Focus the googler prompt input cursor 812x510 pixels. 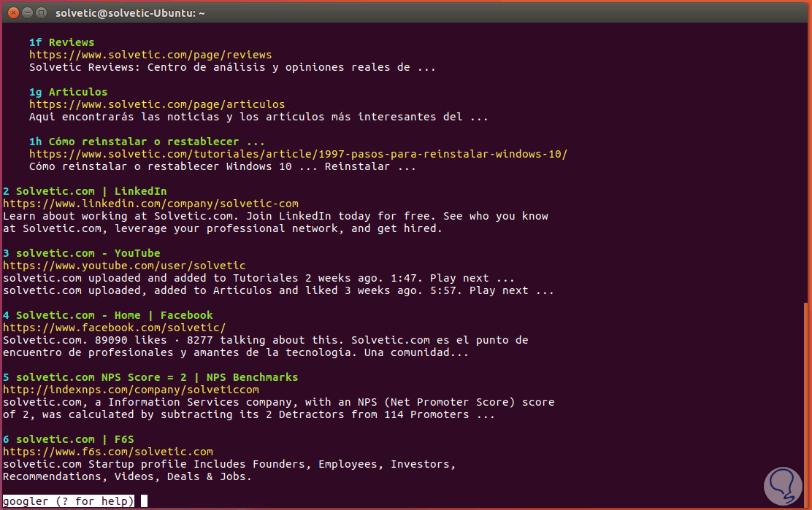(145, 501)
